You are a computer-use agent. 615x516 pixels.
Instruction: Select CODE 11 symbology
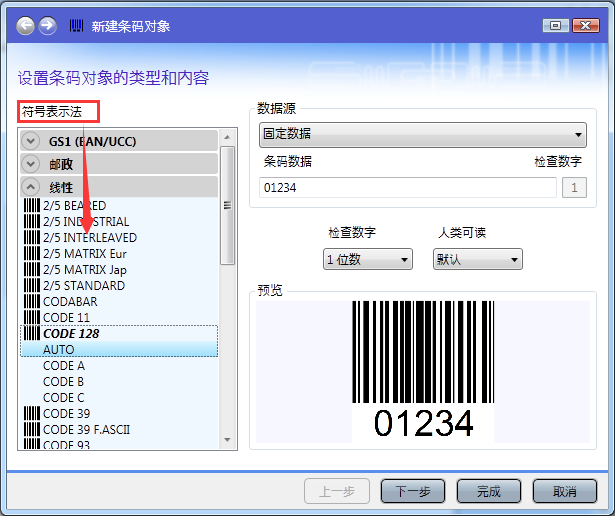(x=66, y=318)
